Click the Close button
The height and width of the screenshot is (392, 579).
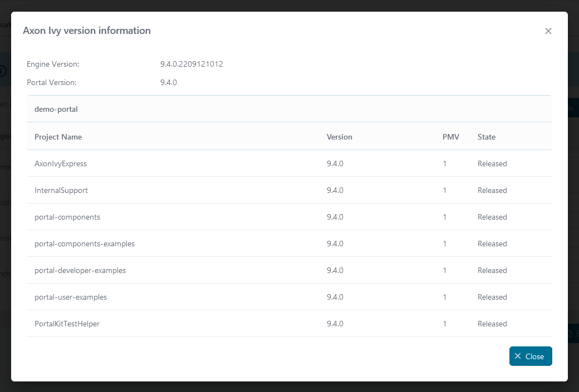[x=531, y=356]
